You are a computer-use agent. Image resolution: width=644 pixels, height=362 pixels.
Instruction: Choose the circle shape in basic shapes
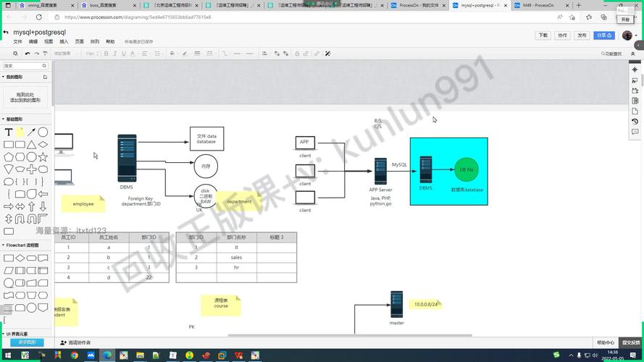click(43, 132)
